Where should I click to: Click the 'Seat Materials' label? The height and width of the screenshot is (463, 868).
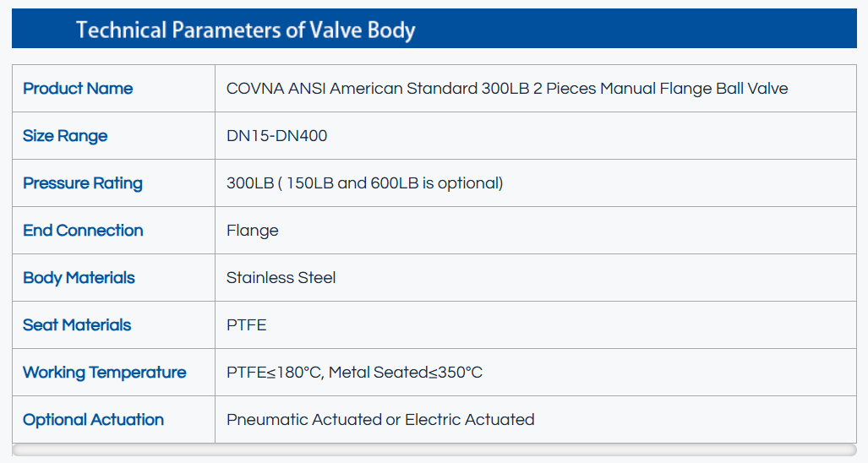(77, 325)
